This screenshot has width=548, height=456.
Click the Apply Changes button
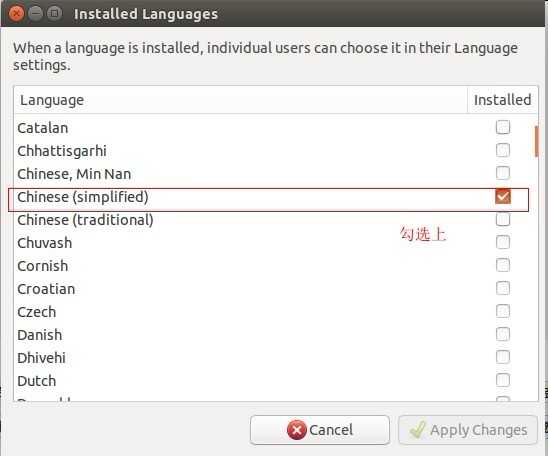(x=468, y=430)
